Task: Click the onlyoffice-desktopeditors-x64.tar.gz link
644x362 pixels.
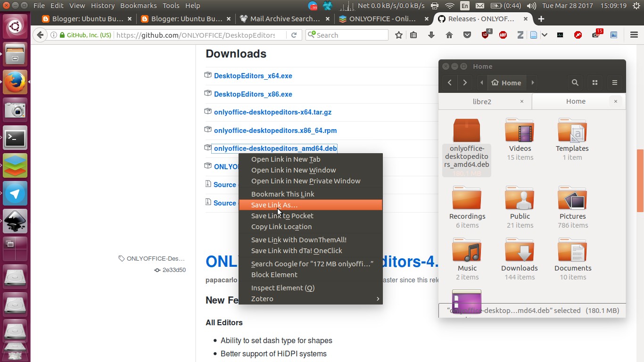Action: (x=272, y=112)
